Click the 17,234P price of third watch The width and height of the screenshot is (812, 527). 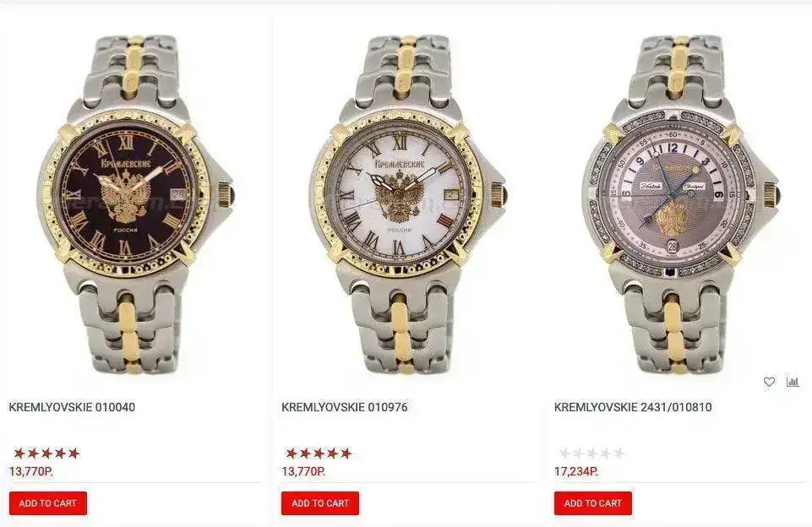coord(576,471)
